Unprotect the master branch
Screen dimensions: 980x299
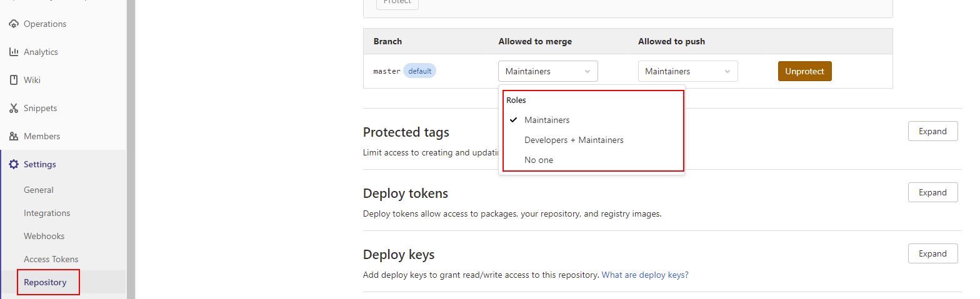point(804,71)
